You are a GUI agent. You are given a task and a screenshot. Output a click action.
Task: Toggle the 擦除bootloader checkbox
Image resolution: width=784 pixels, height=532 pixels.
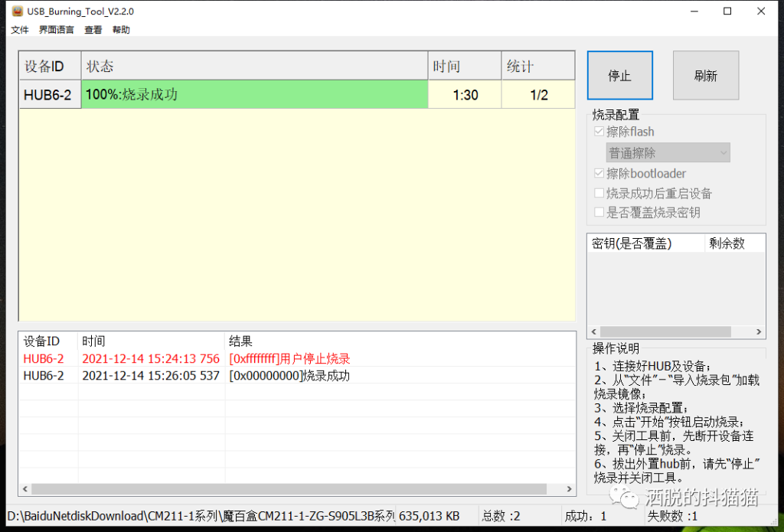[599, 174]
